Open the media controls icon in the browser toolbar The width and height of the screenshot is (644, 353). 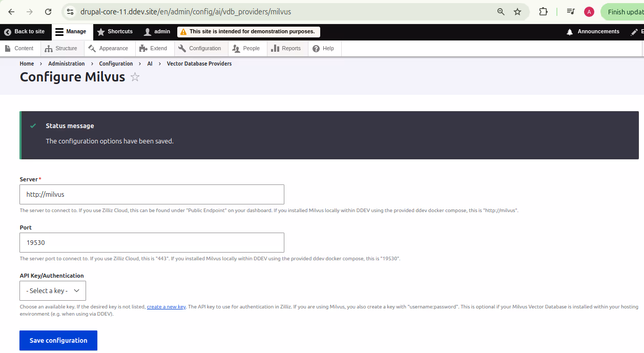[x=571, y=12]
